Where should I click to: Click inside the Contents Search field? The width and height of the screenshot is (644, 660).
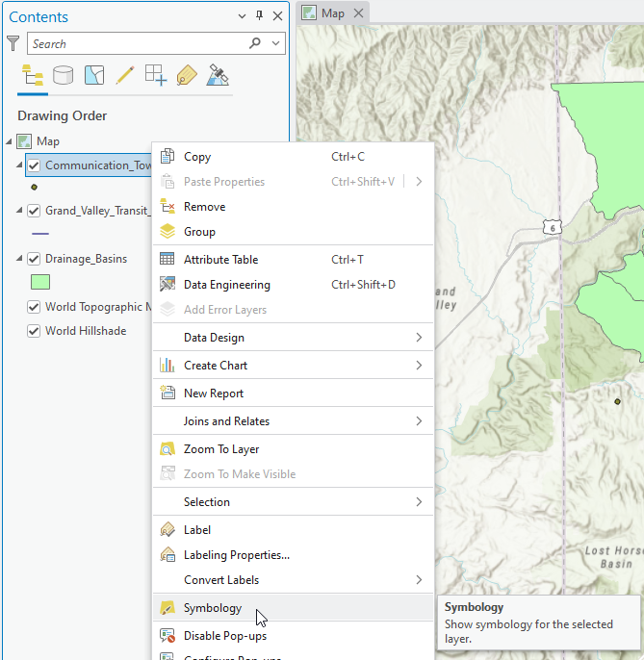click(x=135, y=43)
